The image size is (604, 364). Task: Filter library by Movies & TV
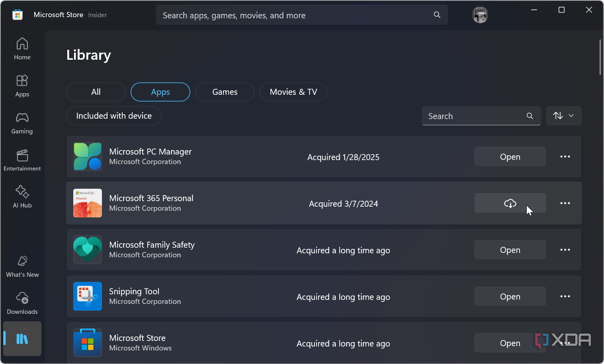click(293, 92)
